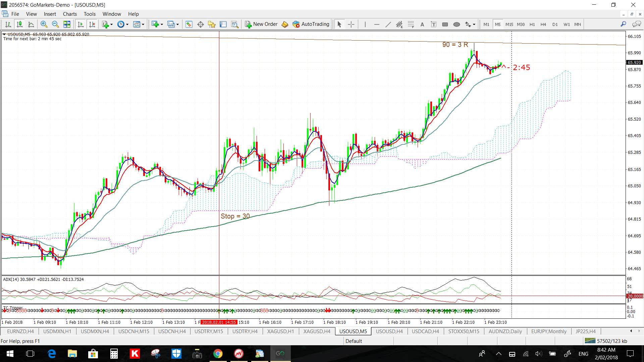Switch to the XAGUSD,H1 chart tab
Image resolution: width=644 pixels, height=362 pixels.
pos(280,331)
